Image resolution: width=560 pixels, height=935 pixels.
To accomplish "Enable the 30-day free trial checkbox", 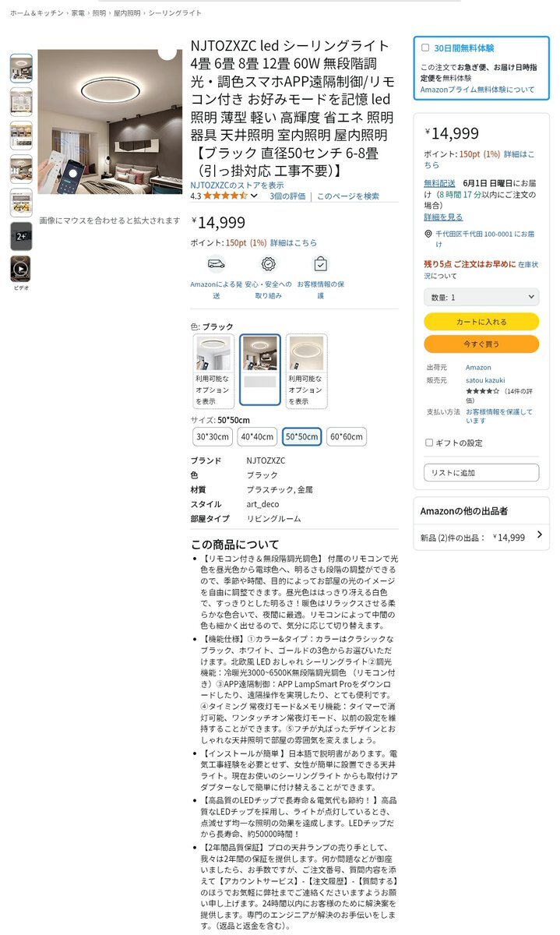I will [x=425, y=48].
